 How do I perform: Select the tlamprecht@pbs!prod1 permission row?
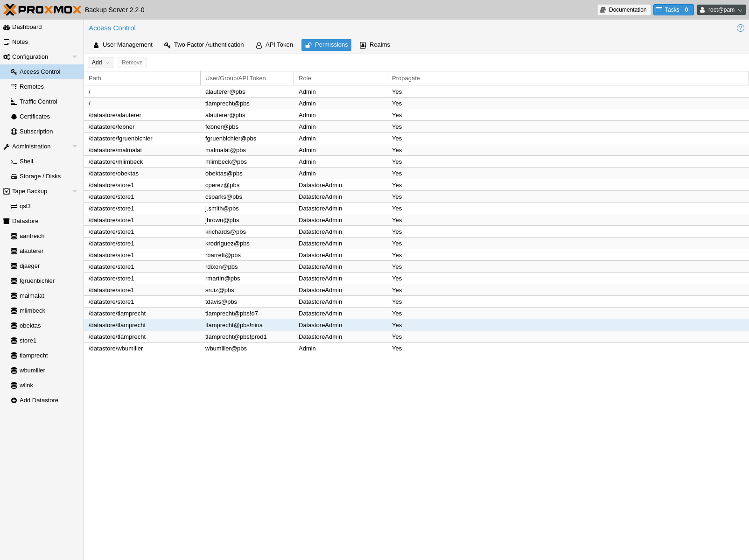[x=236, y=337]
